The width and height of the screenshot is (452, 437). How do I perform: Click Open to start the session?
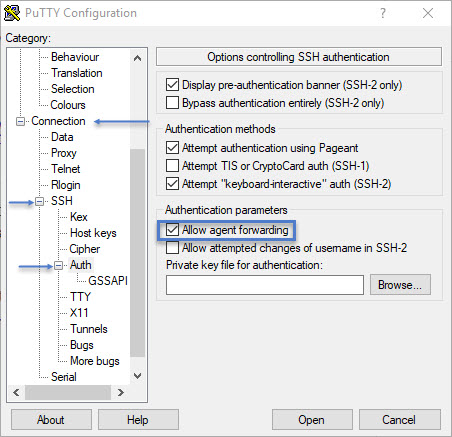(x=312, y=420)
